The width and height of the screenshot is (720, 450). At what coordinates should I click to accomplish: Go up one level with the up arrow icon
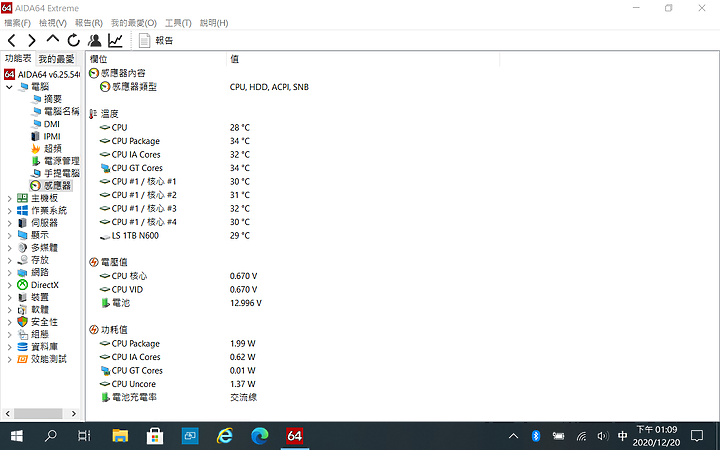click(x=53, y=39)
